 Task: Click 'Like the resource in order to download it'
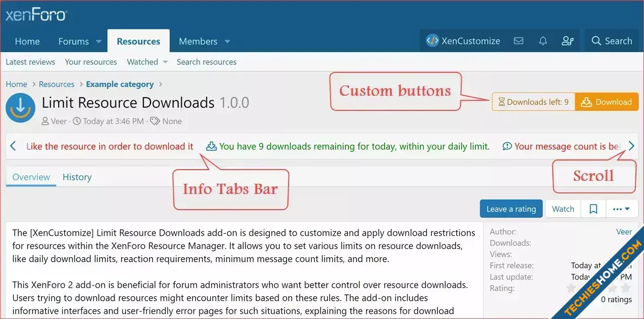(x=110, y=146)
